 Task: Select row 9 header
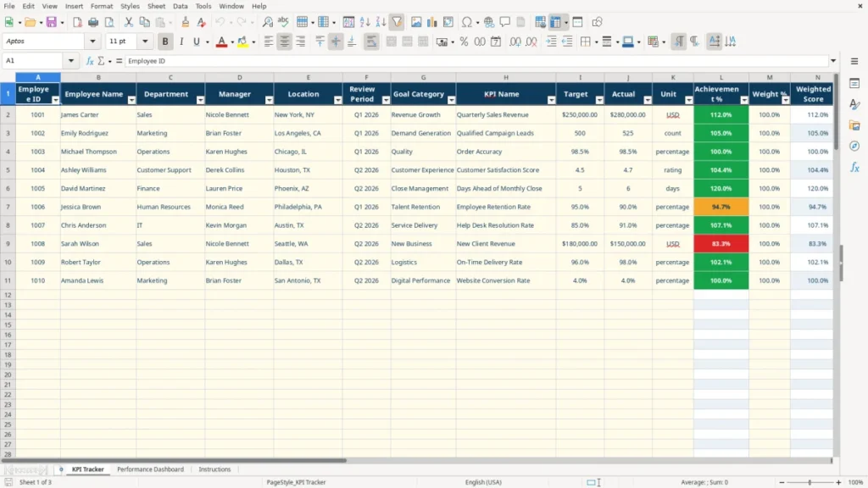tap(8, 243)
